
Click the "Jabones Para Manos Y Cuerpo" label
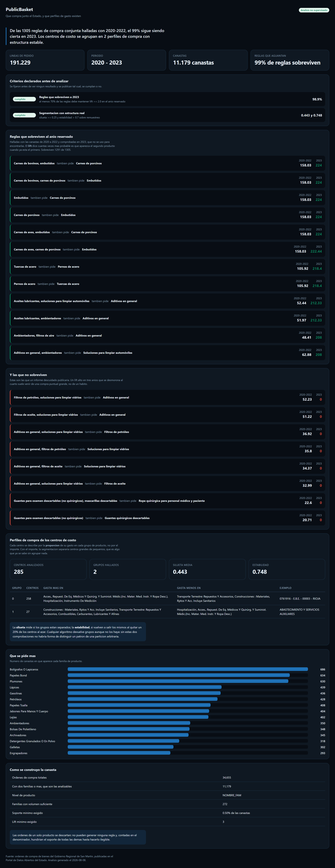(29, 711)
